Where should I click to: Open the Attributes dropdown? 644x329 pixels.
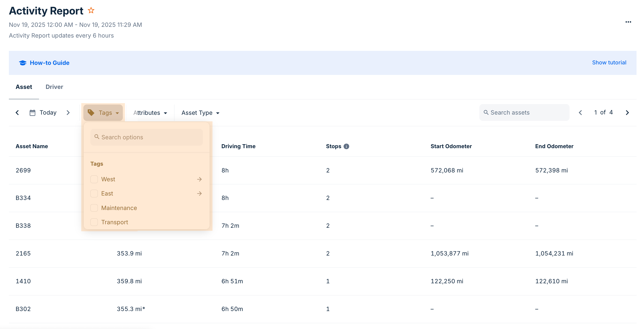(x=150, y=113)
